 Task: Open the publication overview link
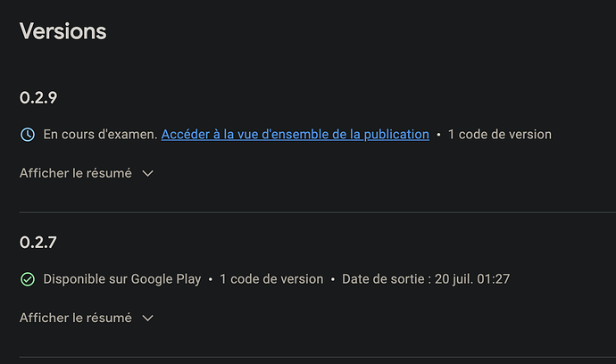[295, 135]
